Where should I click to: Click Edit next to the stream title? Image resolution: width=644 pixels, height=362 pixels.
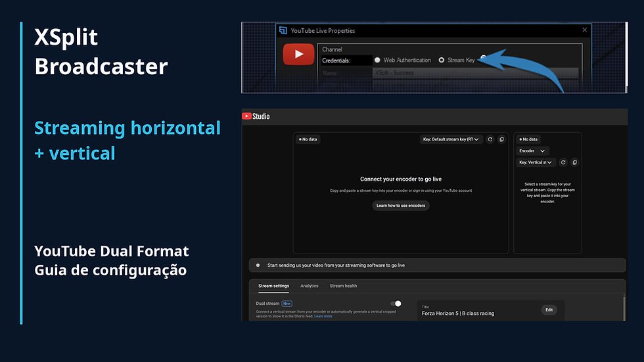tap(549, 310)
